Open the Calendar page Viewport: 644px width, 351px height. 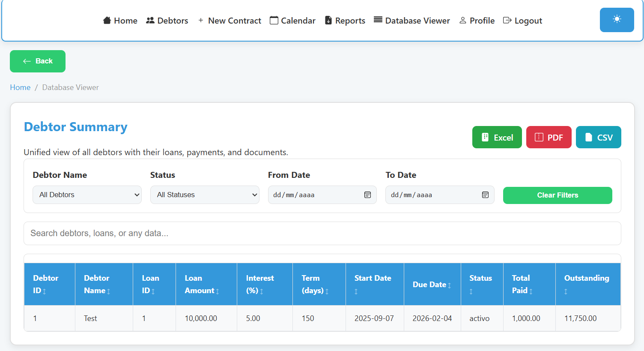point(292,21)
